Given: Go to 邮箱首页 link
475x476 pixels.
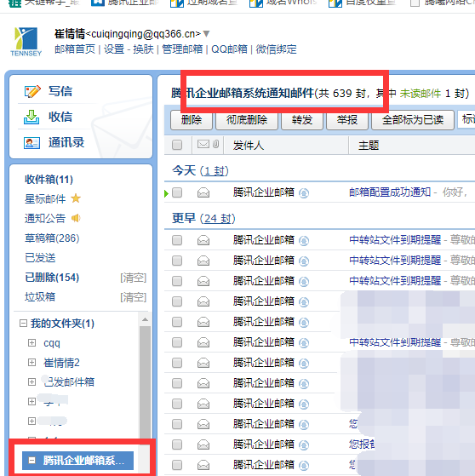Looking at the screenshot, I should 75,49.
